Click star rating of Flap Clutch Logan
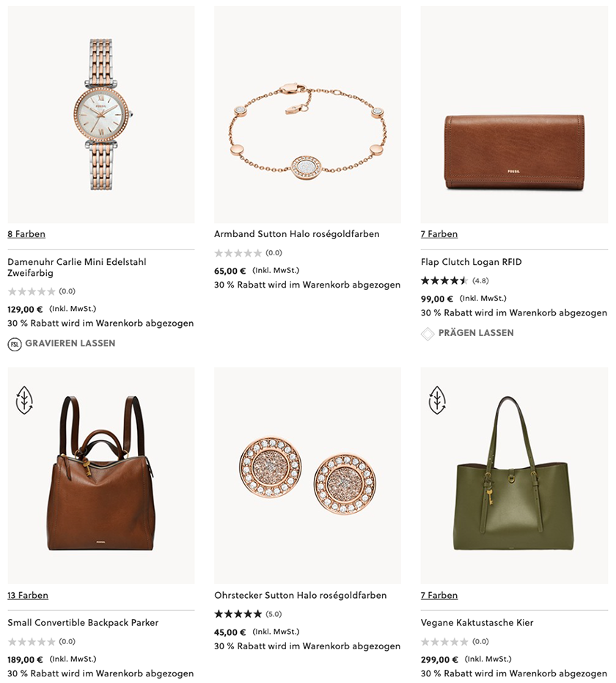Viewport: 616px width, 683px height. click(x=444, y=280)
